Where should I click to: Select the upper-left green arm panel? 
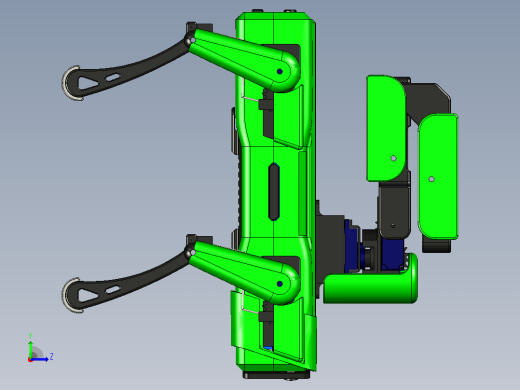tap(386, 129)
